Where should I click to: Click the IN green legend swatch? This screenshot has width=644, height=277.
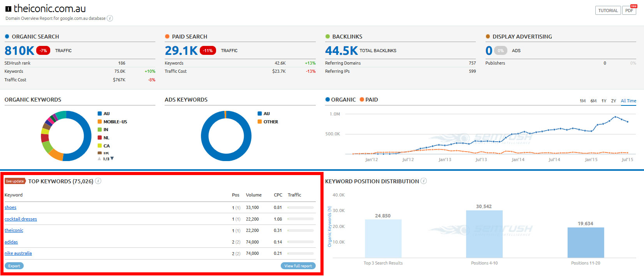100,130
